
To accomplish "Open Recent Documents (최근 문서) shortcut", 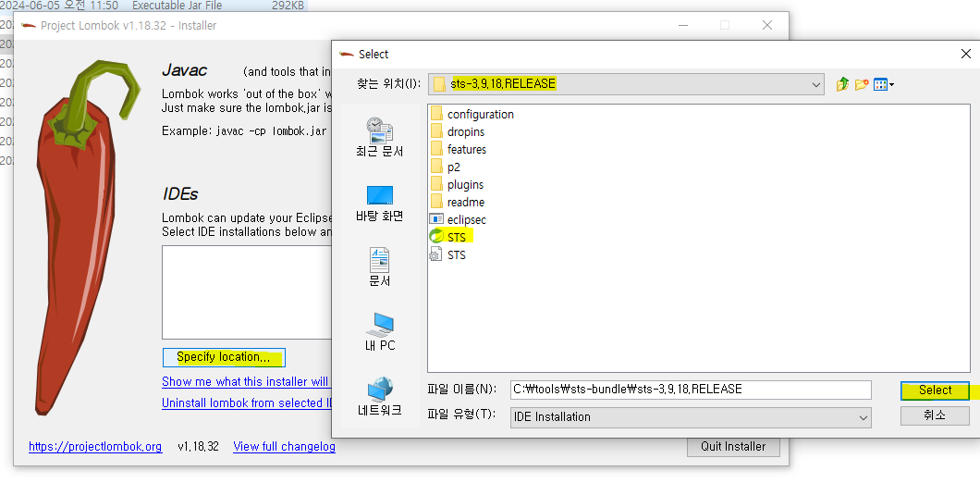I will 380,137.
